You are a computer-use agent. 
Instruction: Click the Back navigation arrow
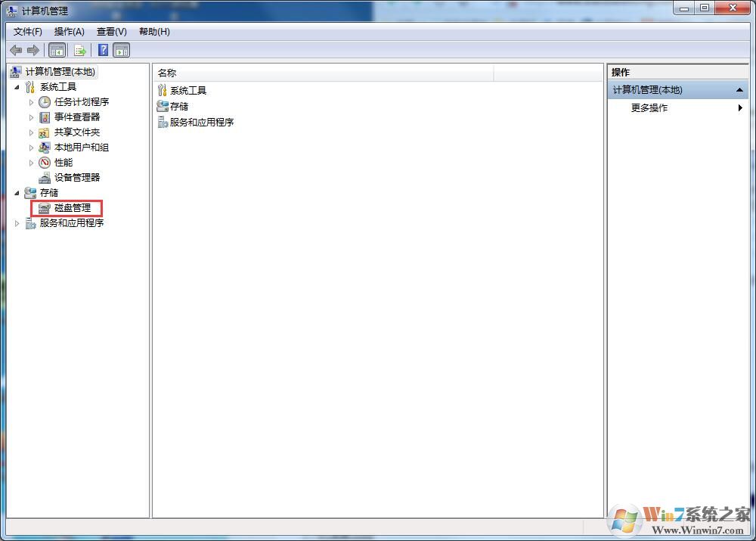[16, 50]
